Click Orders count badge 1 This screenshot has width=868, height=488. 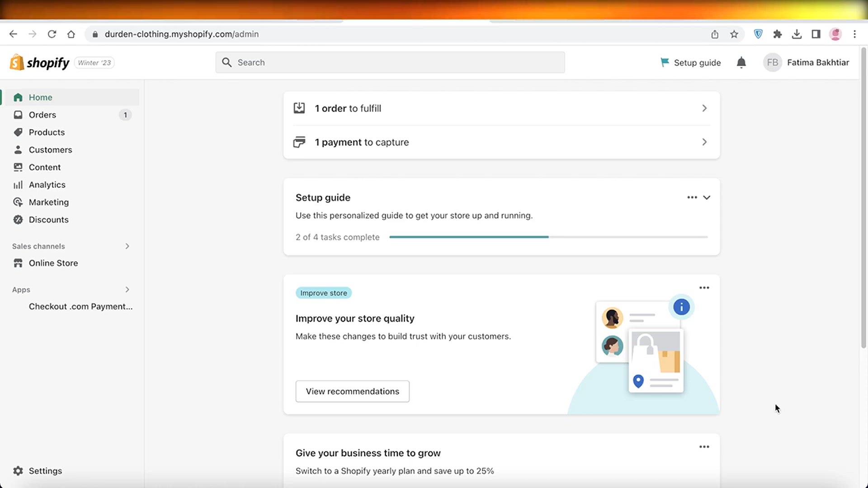click(x=125, y=115)
